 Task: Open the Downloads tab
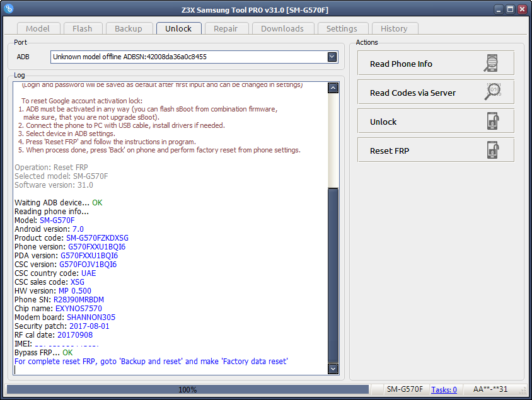pyautogui.click(x=282, y=28)
